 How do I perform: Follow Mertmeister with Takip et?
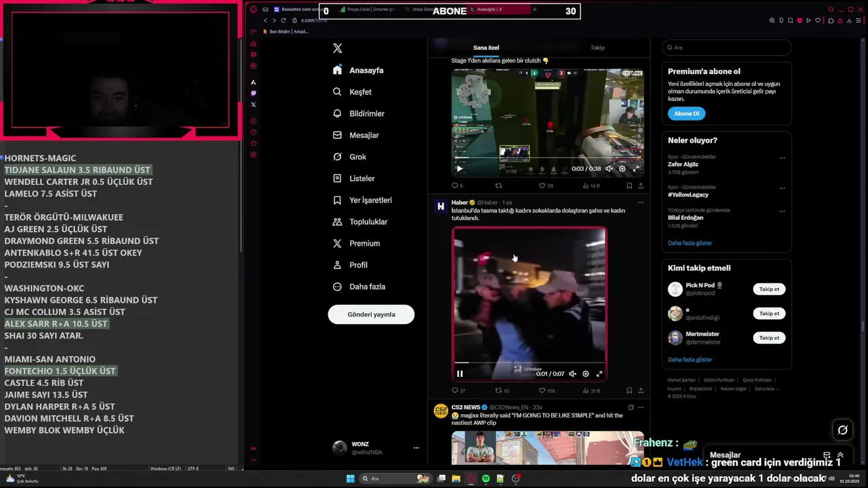point(769,338)
